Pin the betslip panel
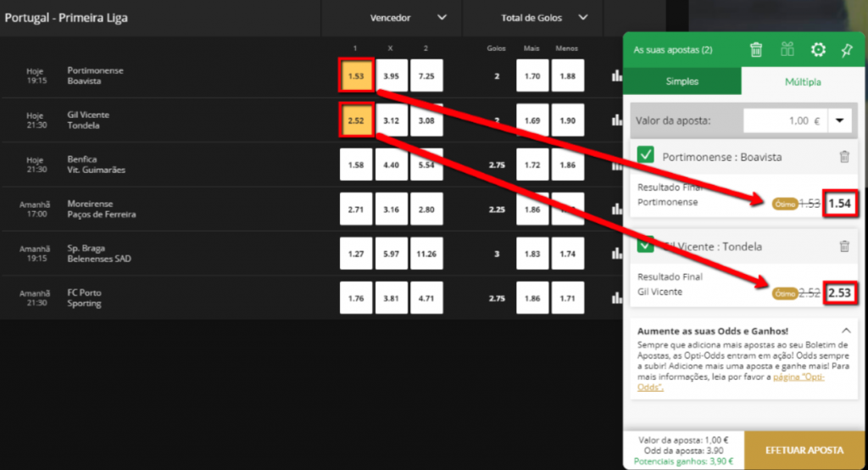This screenshot has width=868, height=470. (x=846, y=50)
